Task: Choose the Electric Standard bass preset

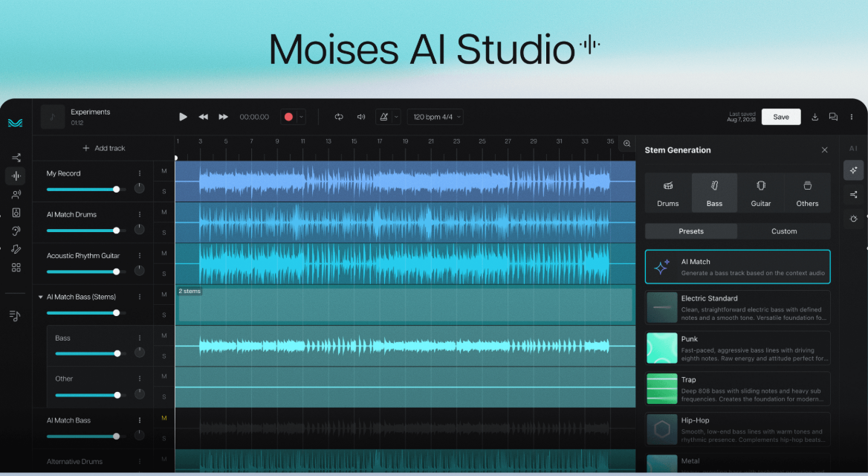Action: click(737, 308)
